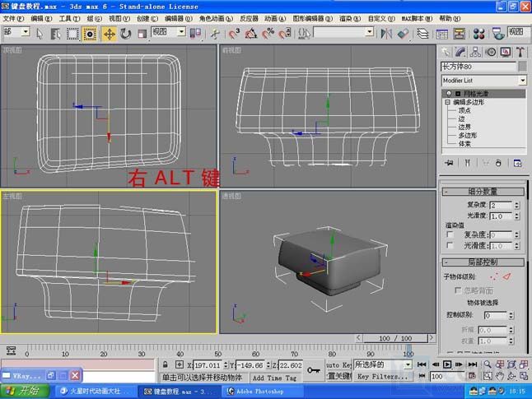Viewport: 532px width, 399px height.
Task: Open the 工具 menu
Action: tap(69, 19)
